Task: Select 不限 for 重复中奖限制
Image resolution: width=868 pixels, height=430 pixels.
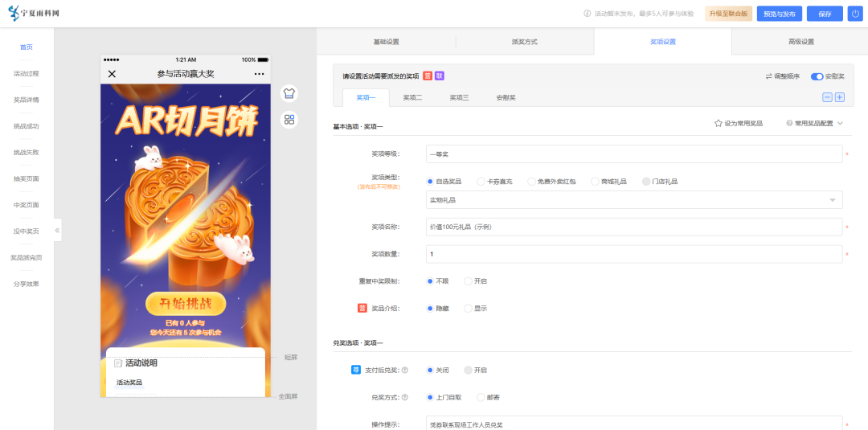Action: pyautogui.click(x=430, y=281)
